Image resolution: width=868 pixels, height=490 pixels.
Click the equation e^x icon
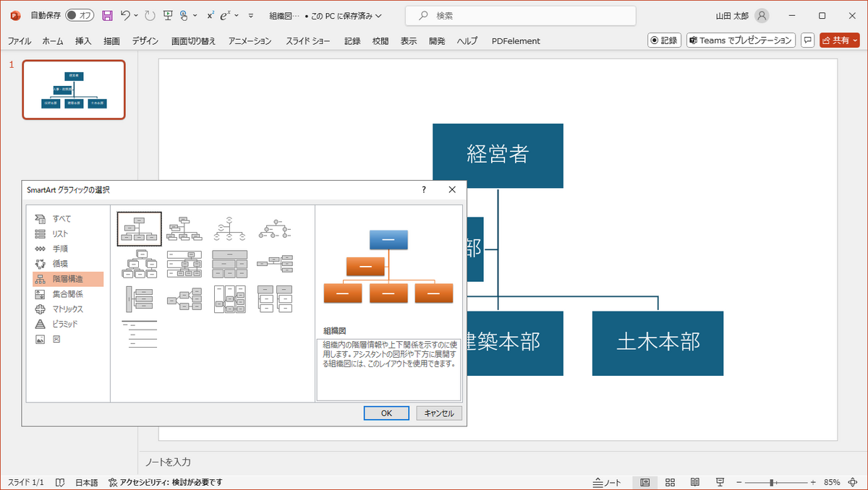click(226, 15)
